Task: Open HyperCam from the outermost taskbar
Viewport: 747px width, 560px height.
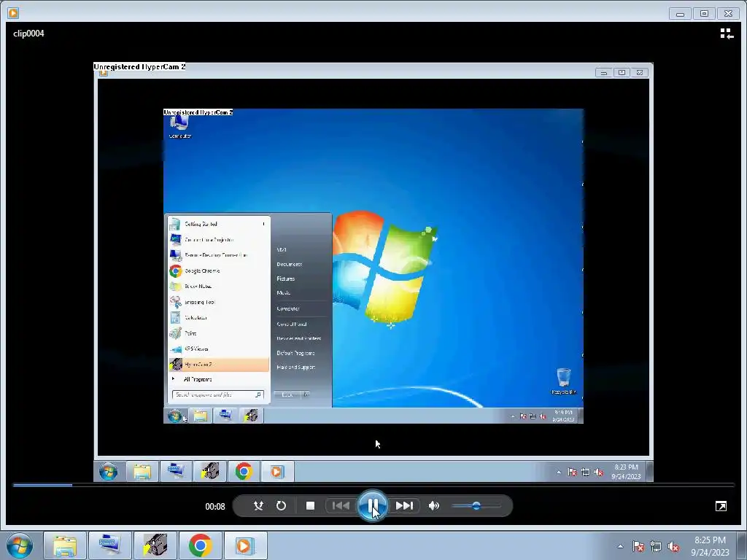Action: (155, 545)
